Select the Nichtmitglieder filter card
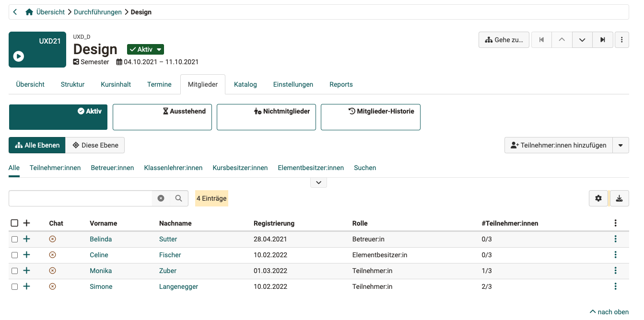 266,117
